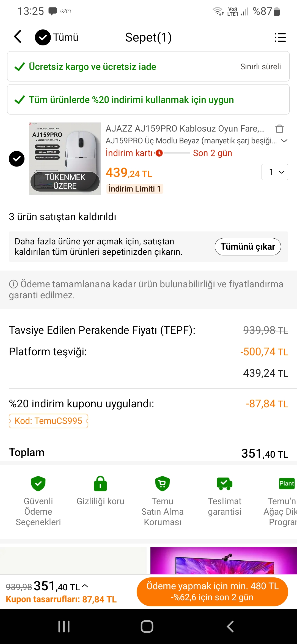Uncheck the AJAZZ mouse item checkbox
The height and width of the screenshot is (644, 297).
pyautogui.click(x=17, y=159)
